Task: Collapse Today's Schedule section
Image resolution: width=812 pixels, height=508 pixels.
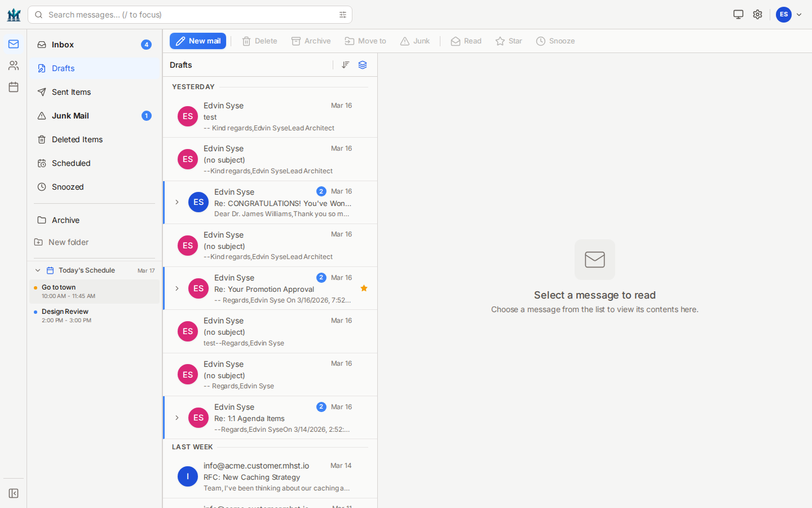Action: click(38, 270)
